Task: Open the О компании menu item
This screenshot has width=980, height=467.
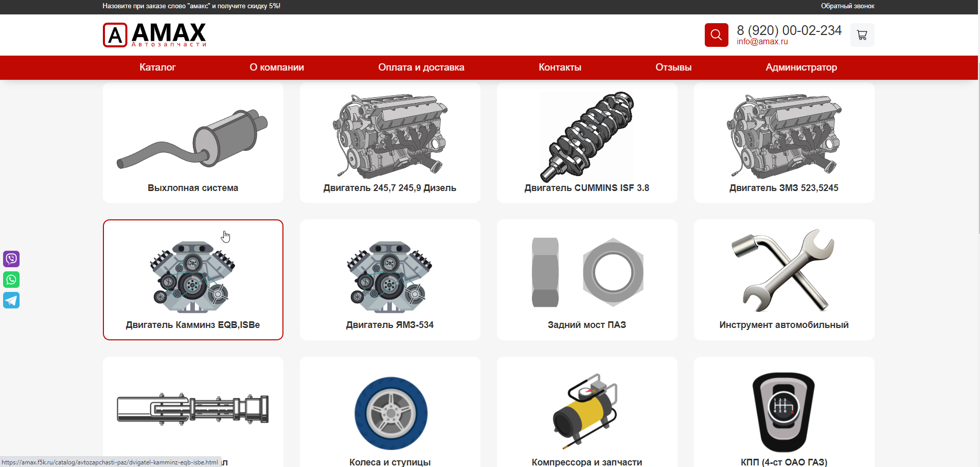Action: pos(277,67)
